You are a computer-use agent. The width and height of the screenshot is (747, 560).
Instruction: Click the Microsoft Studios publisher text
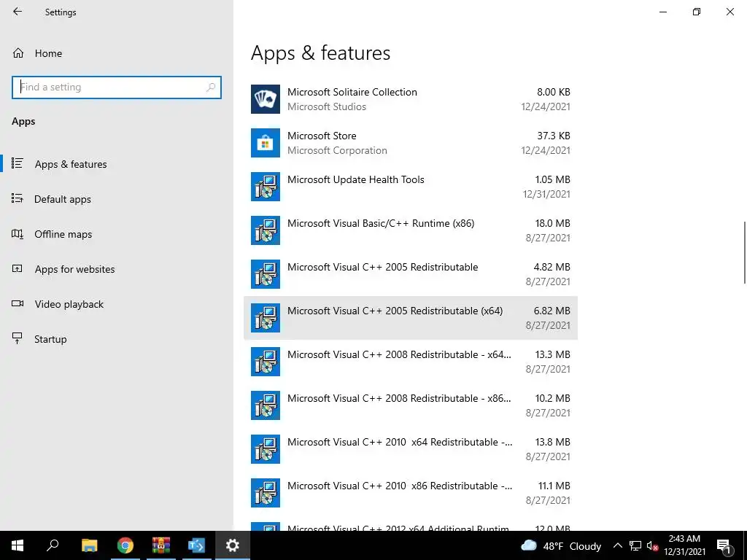point(327,106)
